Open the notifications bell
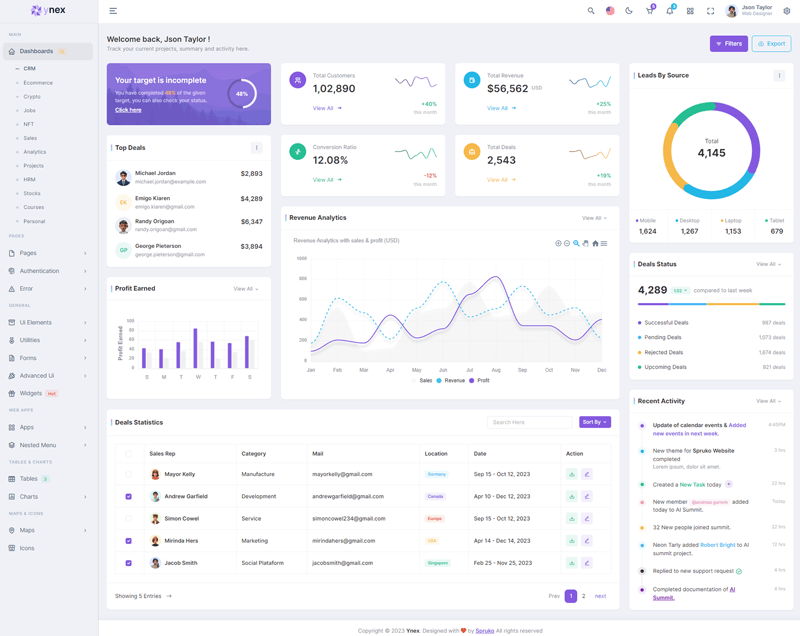 tap(670, 11)
